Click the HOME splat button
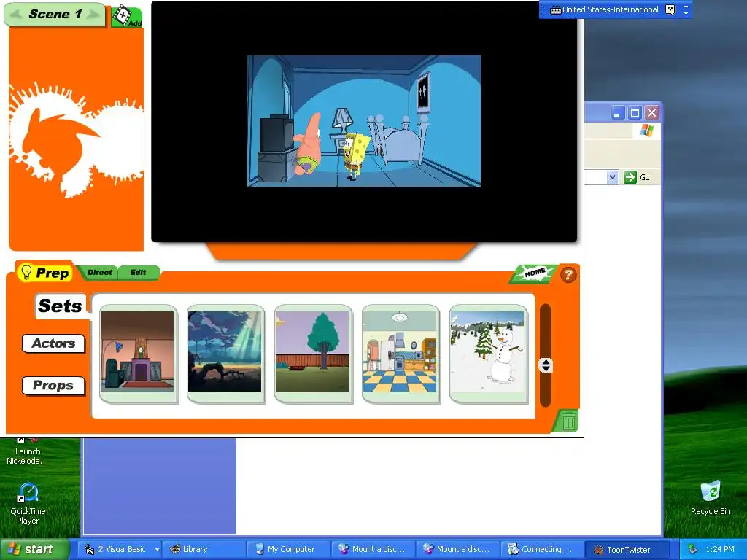The width and height of the screenshot is (747, 560). [534, 273]
